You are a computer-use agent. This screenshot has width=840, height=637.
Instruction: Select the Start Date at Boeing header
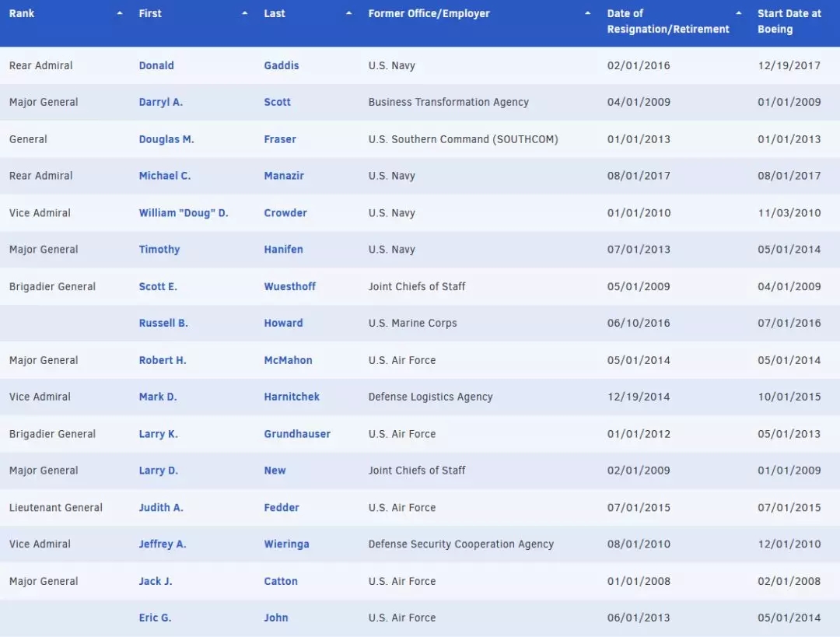(x=789, y=22)
